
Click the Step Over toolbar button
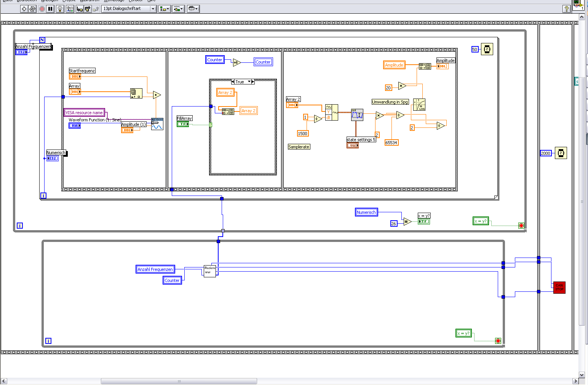click(x=88, y=9)
